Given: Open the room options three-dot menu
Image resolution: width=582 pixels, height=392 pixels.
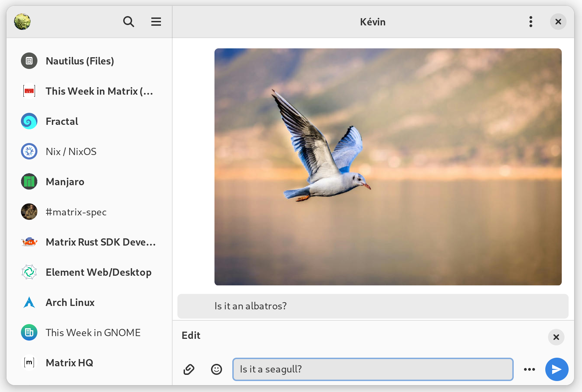Looking at the screenshot, I should [531, 22].
